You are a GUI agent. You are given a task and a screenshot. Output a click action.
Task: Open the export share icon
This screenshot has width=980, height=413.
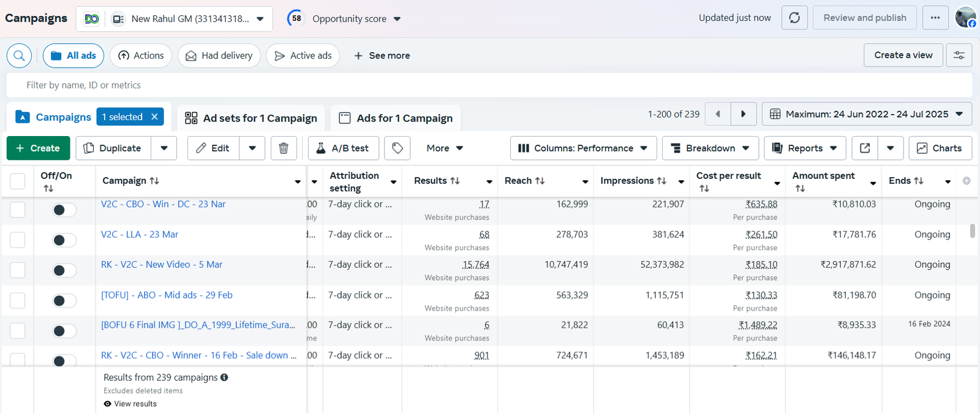(x=865, y=148)
